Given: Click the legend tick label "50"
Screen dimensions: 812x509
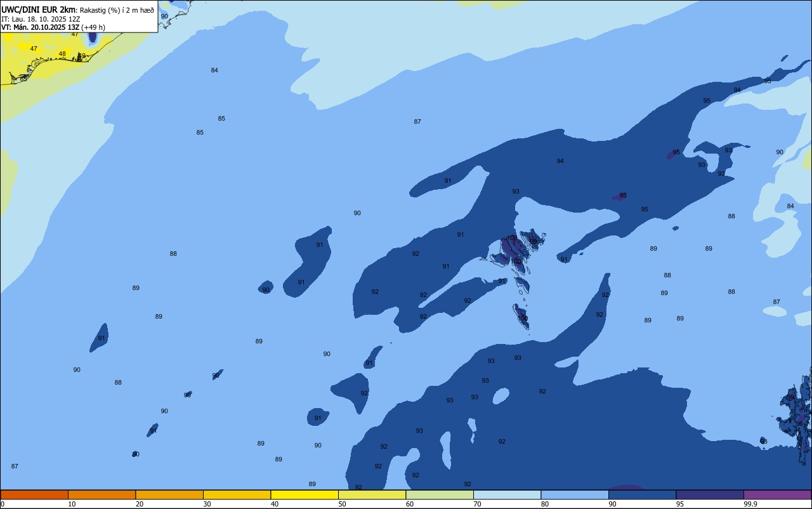Looking at the screenshot, I should [342, 504].
